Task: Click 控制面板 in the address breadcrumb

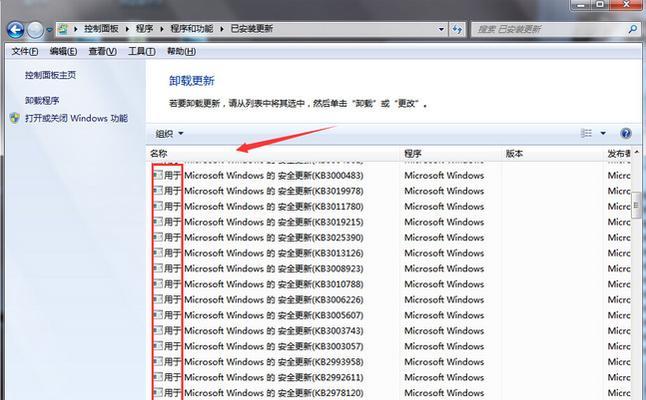Action: pos(101,29)
